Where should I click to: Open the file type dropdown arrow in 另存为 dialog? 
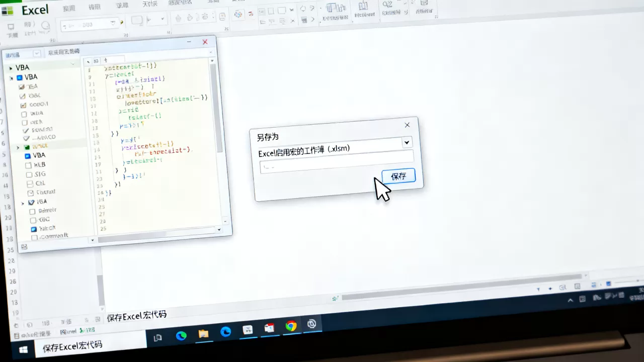click(x=407, y=143)
